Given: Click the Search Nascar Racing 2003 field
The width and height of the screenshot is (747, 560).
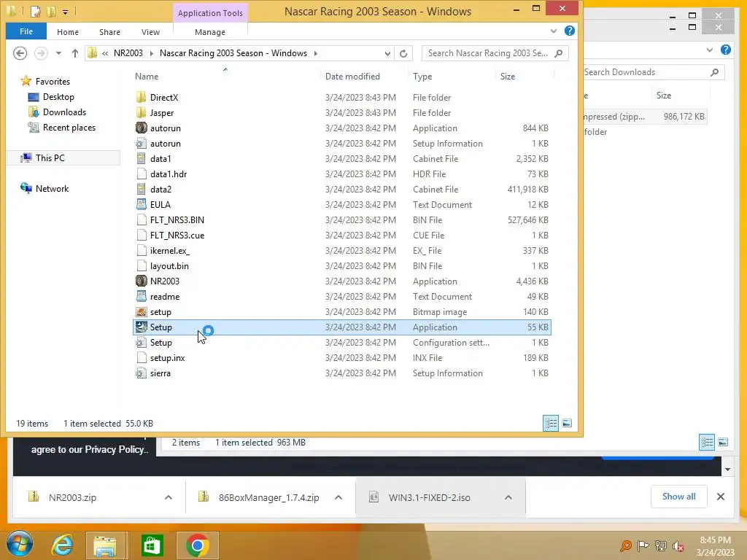Looking at the screenshot, I should [496, 53].
